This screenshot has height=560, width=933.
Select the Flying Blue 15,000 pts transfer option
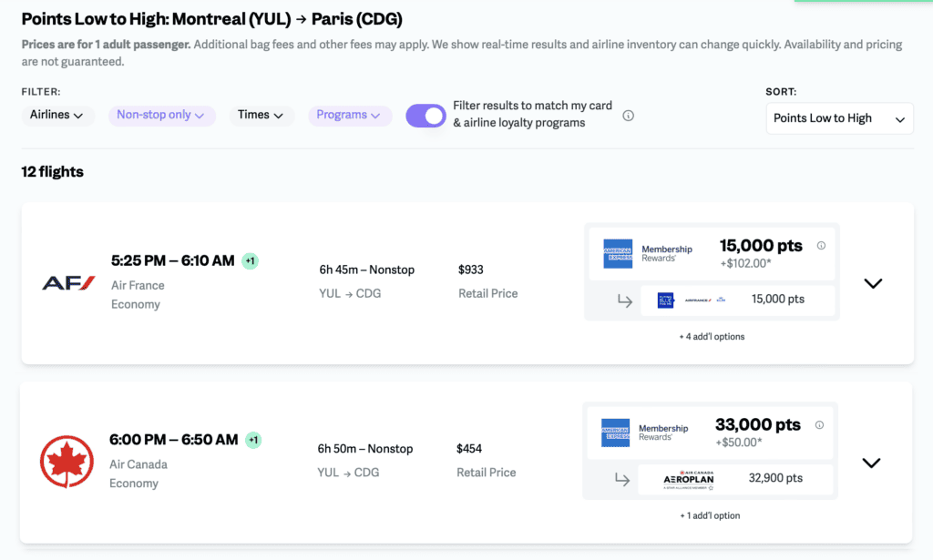737,300
